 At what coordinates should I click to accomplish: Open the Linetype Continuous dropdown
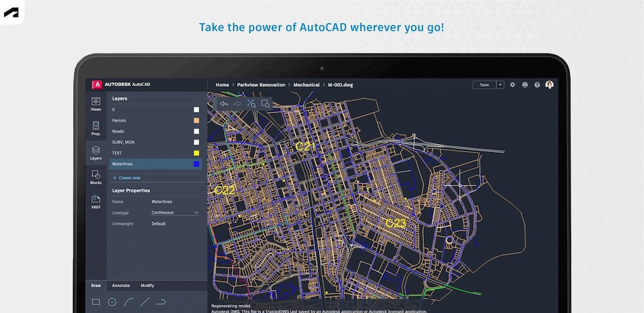click(175, 212)
